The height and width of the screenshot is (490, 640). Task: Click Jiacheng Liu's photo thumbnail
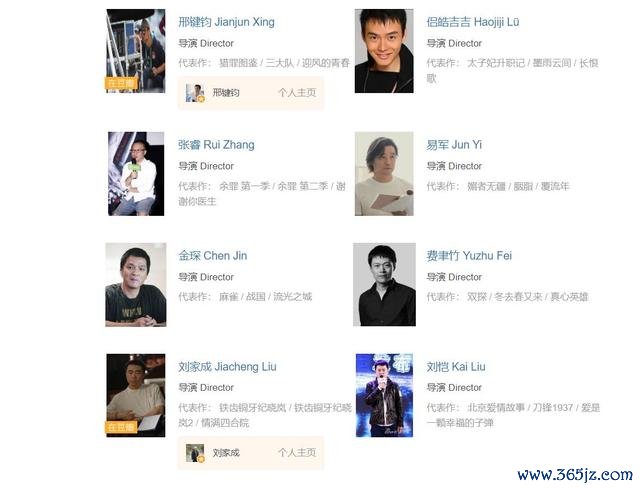(x=136, y=395)
